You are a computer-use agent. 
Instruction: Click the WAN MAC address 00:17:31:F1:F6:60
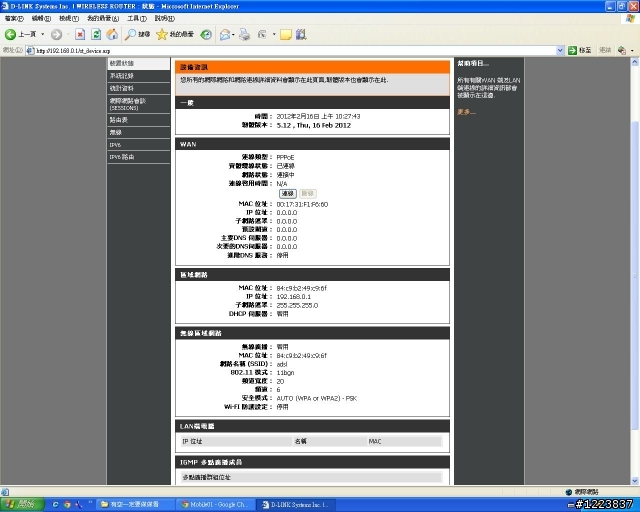click(302, 204)
